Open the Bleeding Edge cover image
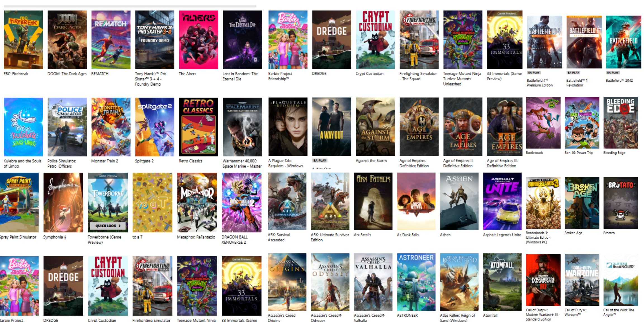Image resolution: width=644 pixels, height=322 pixels. (621, 123)
